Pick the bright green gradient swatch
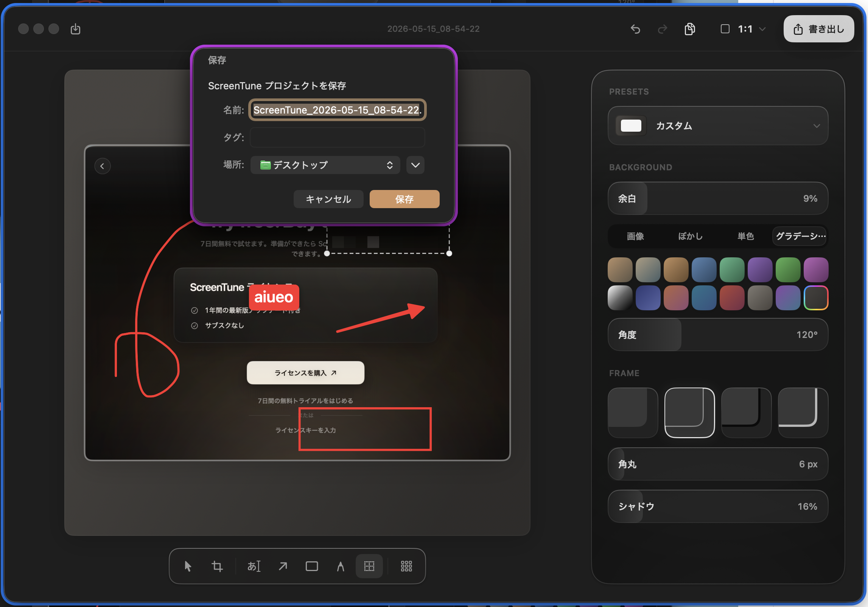 [788, 270]
